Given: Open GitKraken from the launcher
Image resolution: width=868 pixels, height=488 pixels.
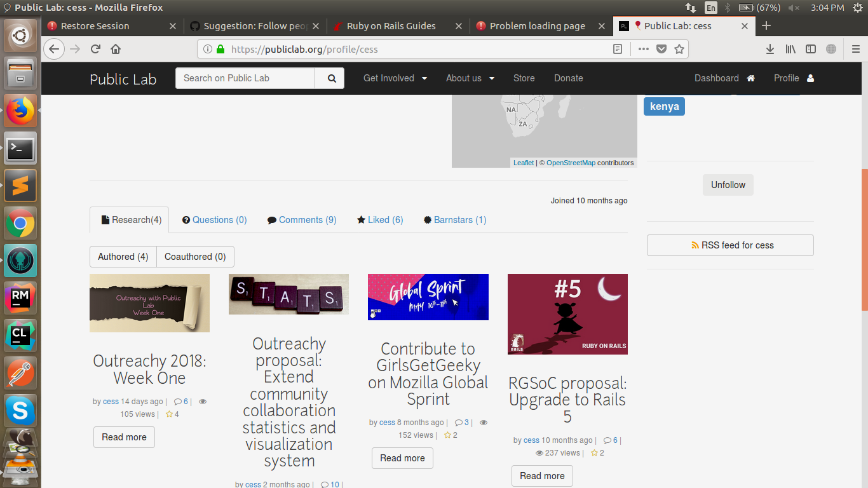Looking at the screenshot, I should [20, 261].
